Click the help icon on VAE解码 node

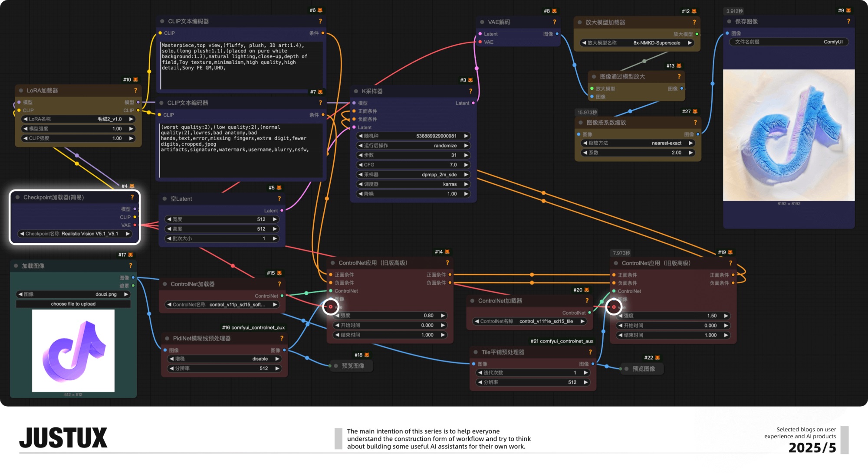point(554,22)
